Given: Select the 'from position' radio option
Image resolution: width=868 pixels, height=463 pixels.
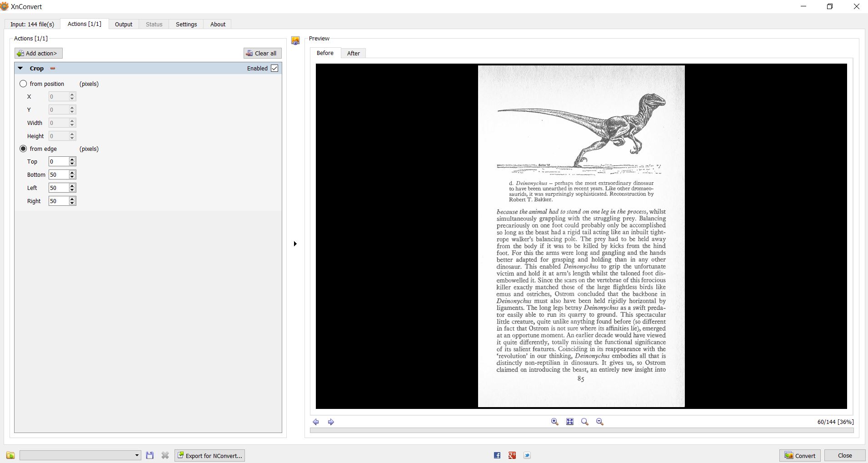Looking at the screenshot, I should (23, 84).
